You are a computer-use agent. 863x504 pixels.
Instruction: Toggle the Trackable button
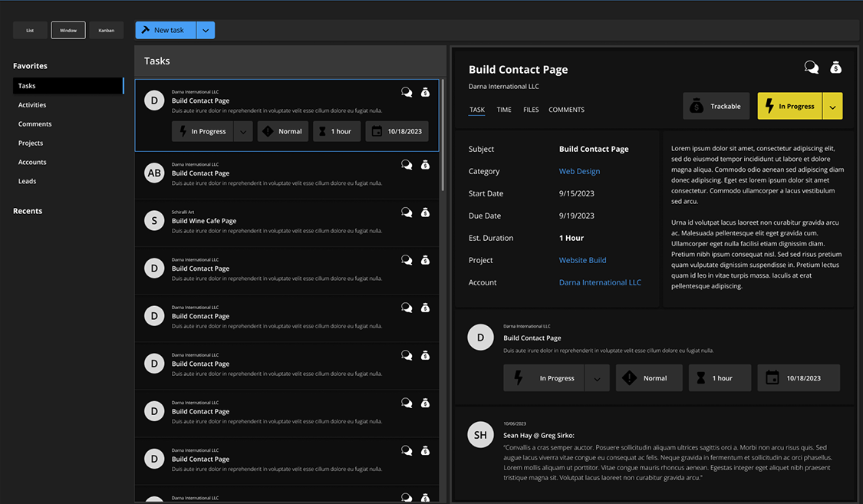tap(716, 106)
